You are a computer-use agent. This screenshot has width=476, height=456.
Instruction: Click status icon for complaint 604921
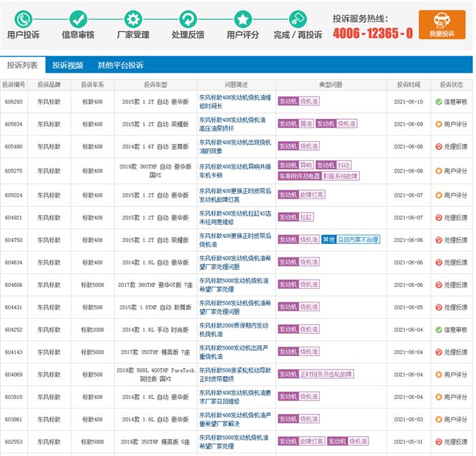[439, 217]
